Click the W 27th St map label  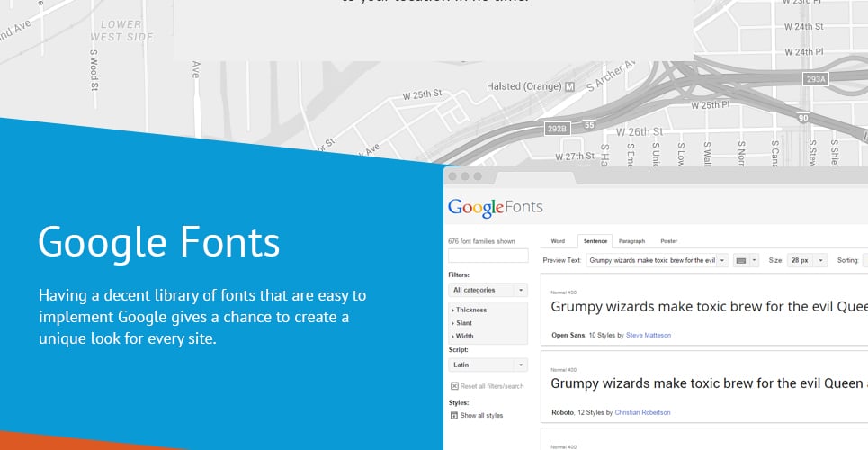[x=575, y=157]
